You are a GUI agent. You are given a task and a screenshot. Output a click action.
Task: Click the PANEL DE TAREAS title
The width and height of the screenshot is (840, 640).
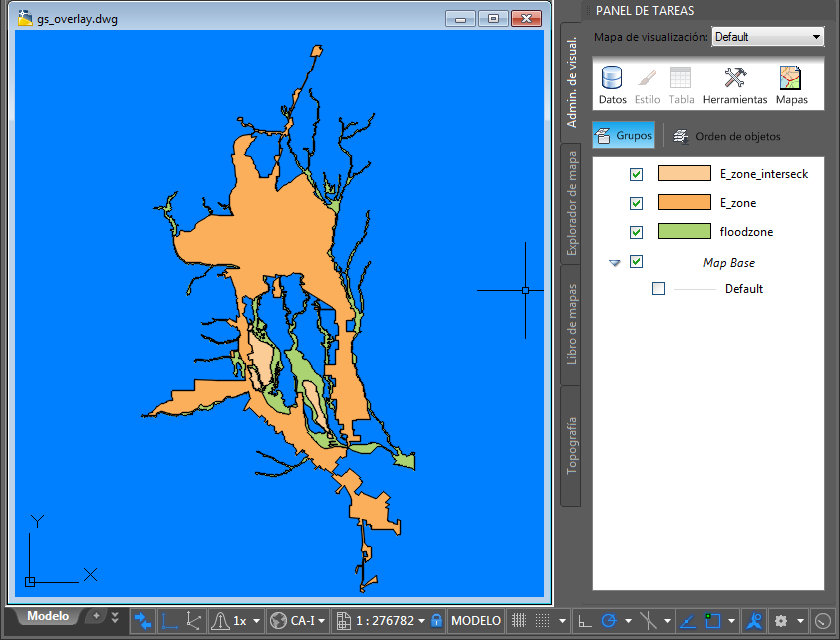coord(644,11)
